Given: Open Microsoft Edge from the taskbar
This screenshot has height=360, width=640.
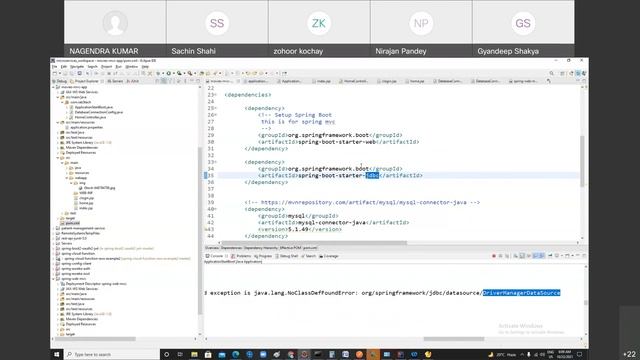Looking at the screenshot, I should click(236, 354).
